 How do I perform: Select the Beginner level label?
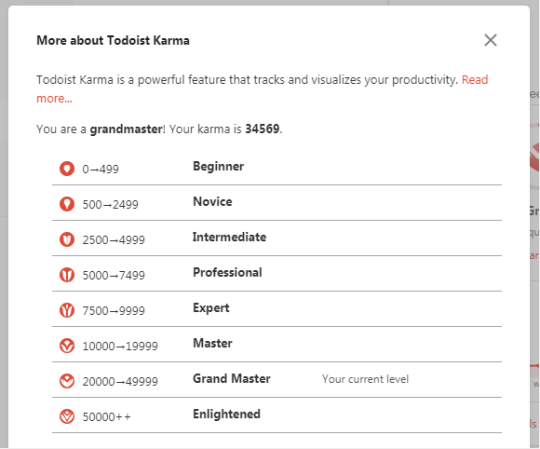218,167
